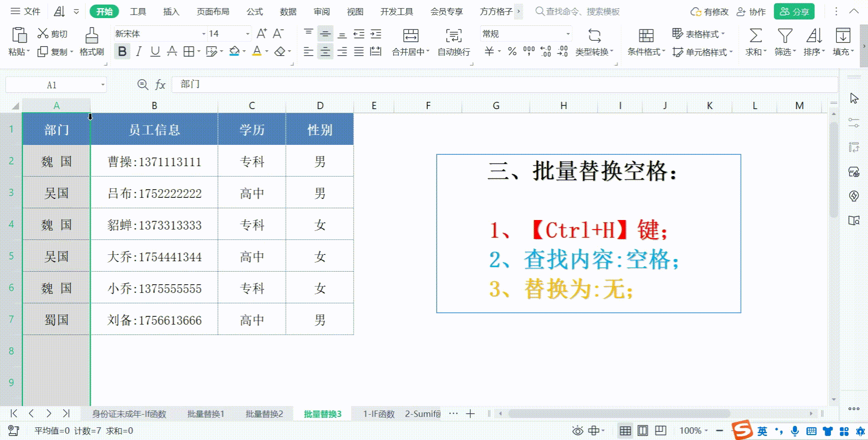The image size is (868, 440).
Task: Open Cell Style (单元格样式) dropdown
Action: coord(702,52)
